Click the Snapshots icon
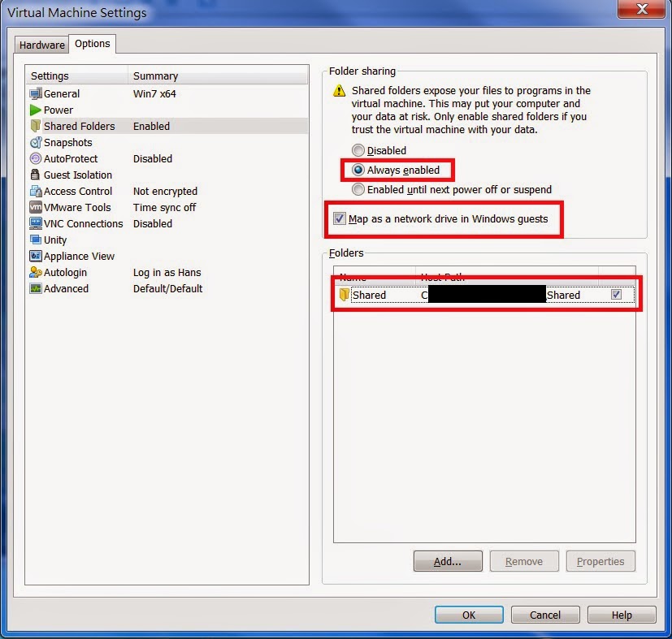The width and height of the screenshot is (672, 639). point(36,143)
